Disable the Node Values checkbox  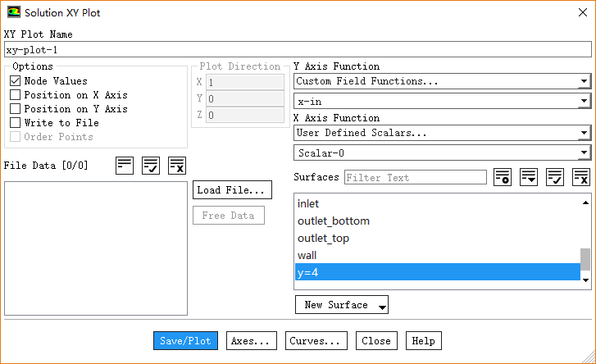tap(15, 81)
